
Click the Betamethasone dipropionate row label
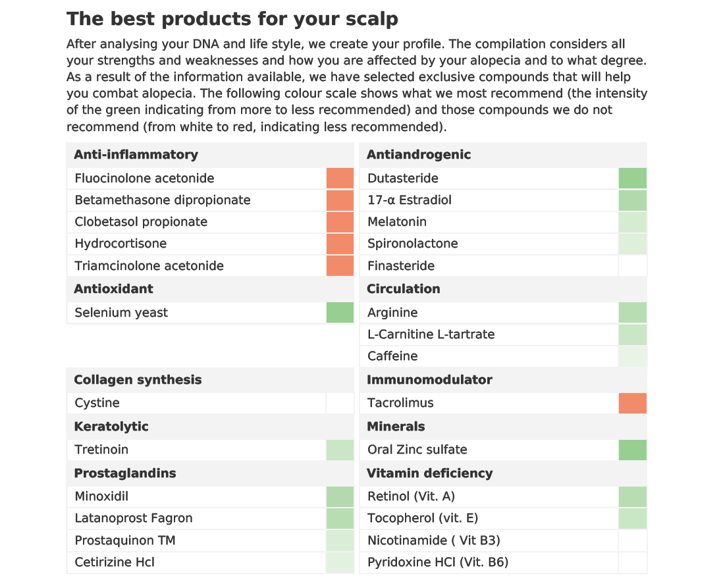tap(163, 200)
